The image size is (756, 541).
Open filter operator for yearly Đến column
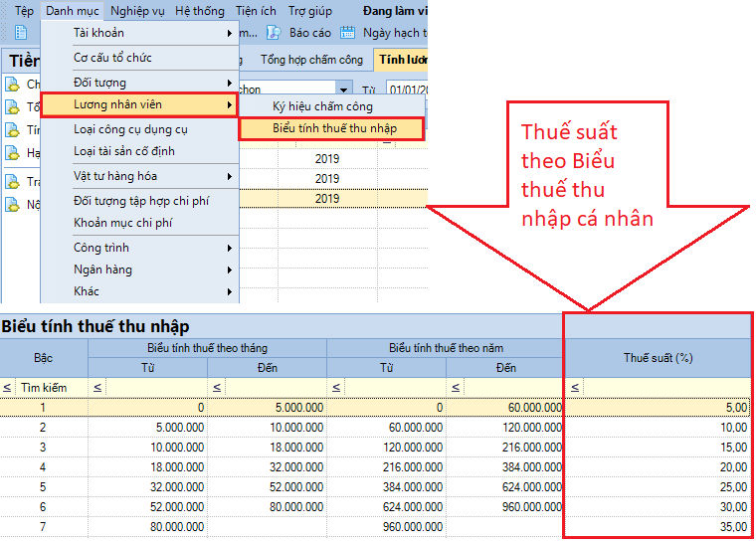tap(456, 388)
